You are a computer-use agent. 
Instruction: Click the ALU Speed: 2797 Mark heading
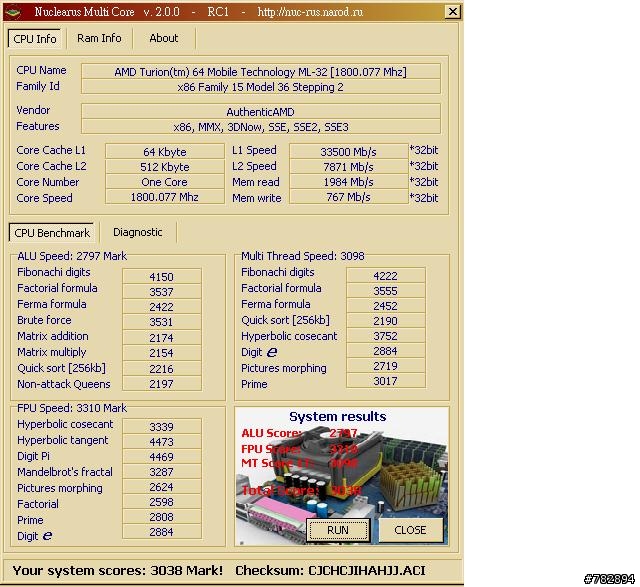click(72, 256)
